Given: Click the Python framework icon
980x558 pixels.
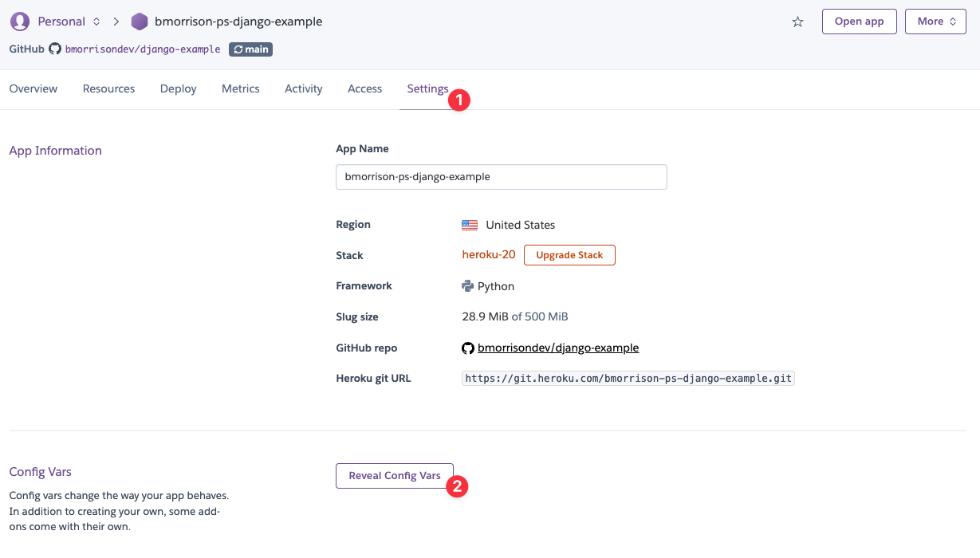Looking at the screenshot, I should point(467,285).
